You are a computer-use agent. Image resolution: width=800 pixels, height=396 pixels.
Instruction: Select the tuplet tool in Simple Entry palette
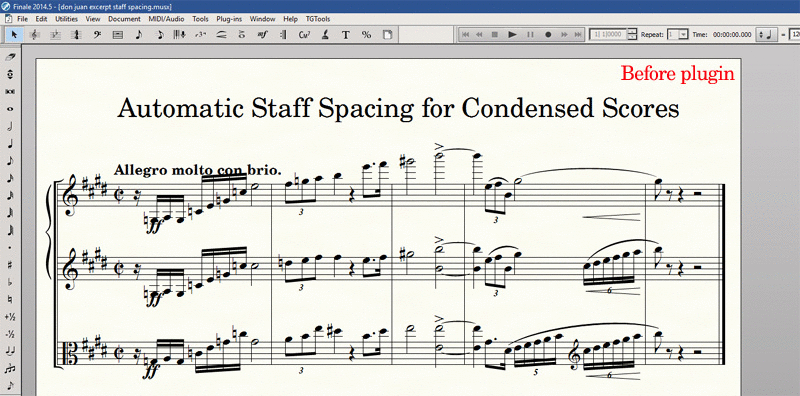[10, 368]
